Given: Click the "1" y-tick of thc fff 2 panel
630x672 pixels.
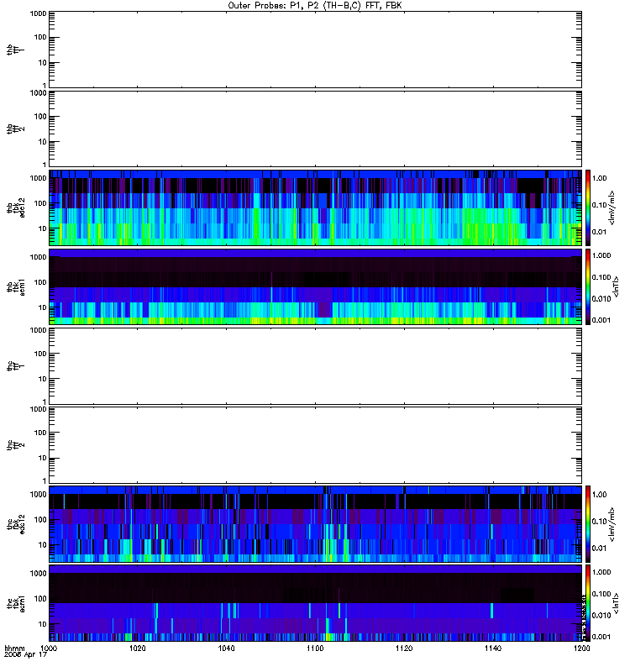Looking at the screenshot, I should pos(45,480).
